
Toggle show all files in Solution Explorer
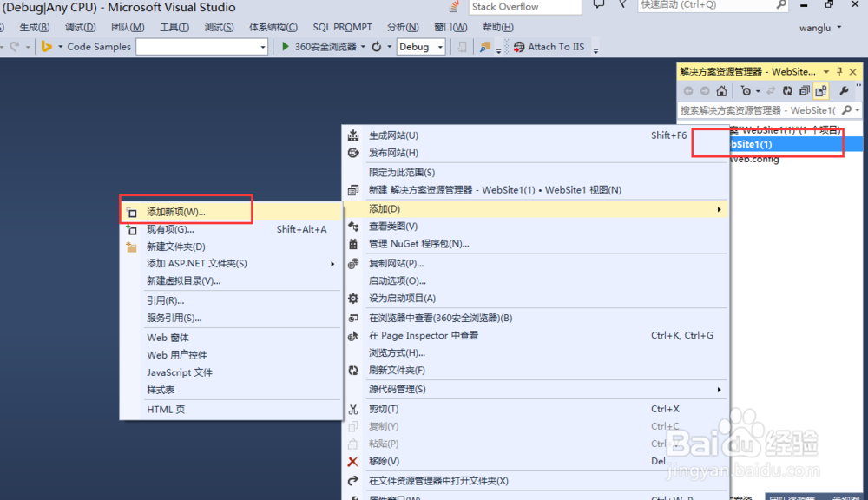821,91
